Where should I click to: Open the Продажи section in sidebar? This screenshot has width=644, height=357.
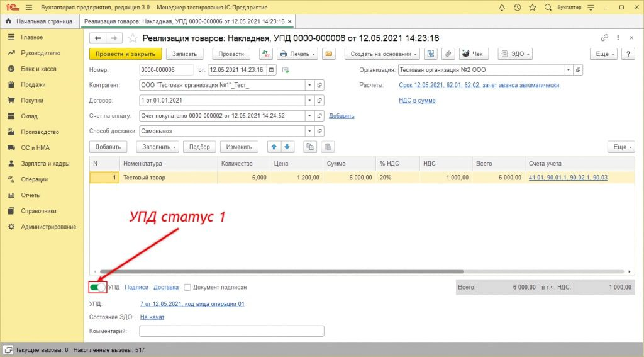(x=33, y=84)
